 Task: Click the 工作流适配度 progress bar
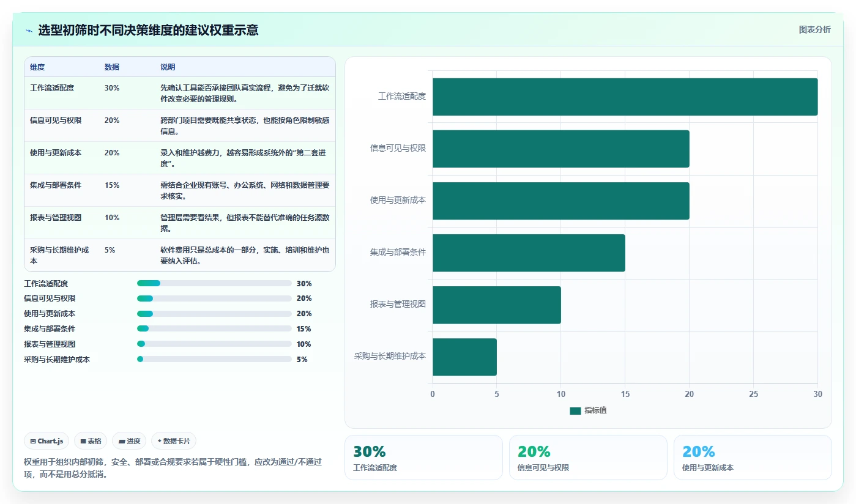214,283
